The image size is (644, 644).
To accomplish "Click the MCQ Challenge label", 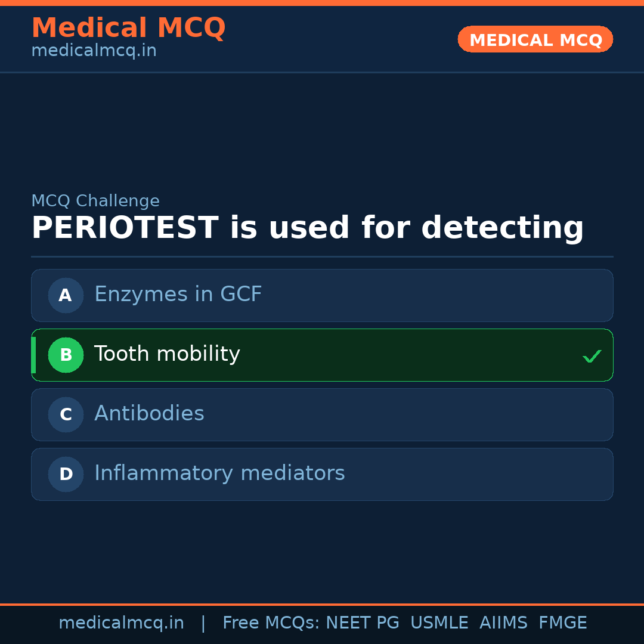I will [95, 201].
